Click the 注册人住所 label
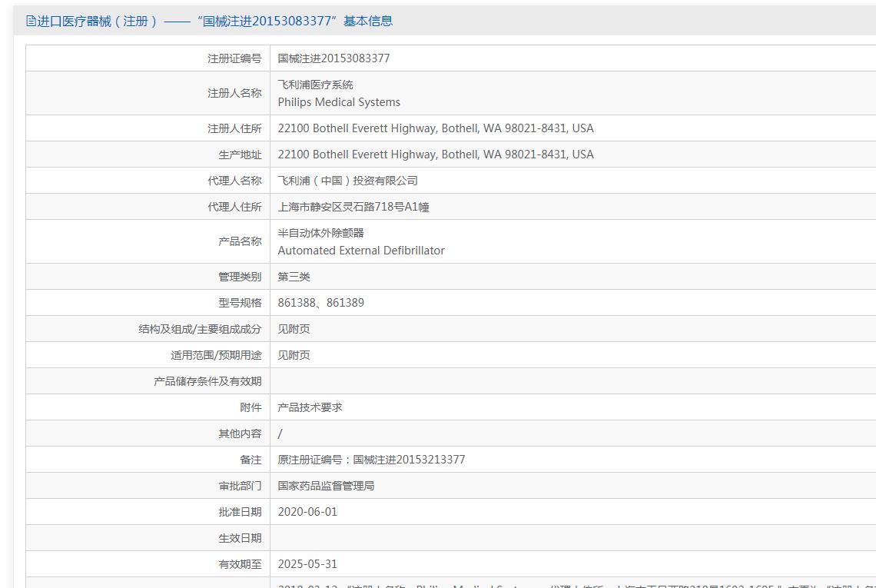 (x=234, y=128)
